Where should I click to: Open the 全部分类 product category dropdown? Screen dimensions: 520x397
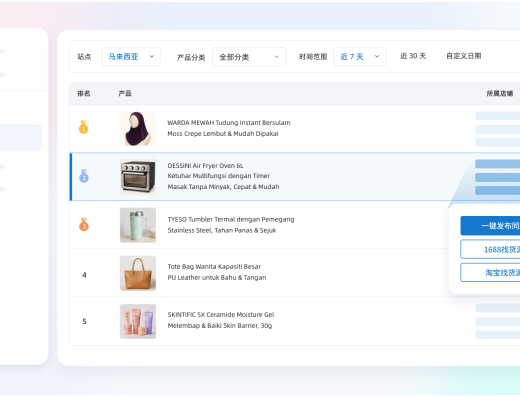(x=249, y=57)
